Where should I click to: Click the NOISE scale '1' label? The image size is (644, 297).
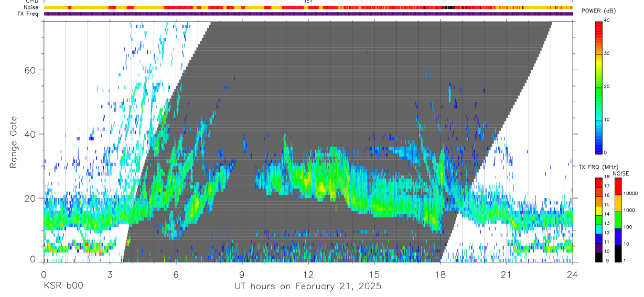click(625, 260)
